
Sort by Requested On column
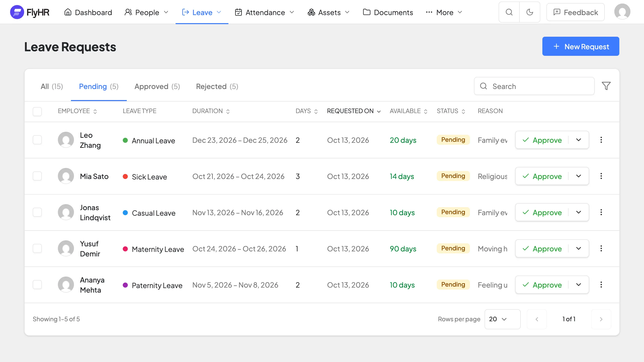point(354,111)
